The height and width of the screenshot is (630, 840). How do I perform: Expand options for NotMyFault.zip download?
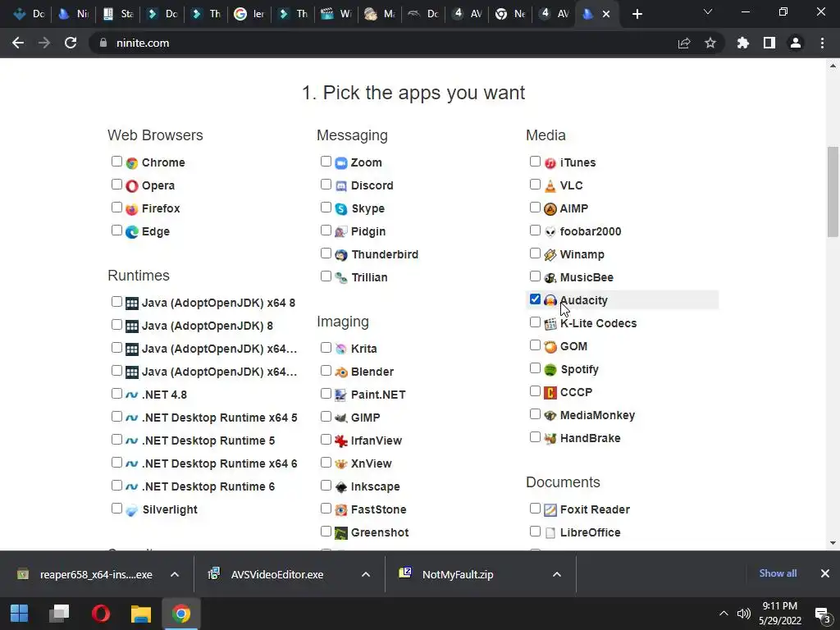[x=557, y=574]
